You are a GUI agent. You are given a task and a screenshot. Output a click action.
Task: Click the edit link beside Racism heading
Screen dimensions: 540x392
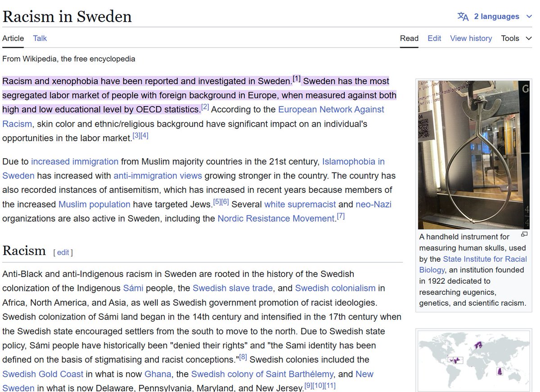tap(63, 253)
